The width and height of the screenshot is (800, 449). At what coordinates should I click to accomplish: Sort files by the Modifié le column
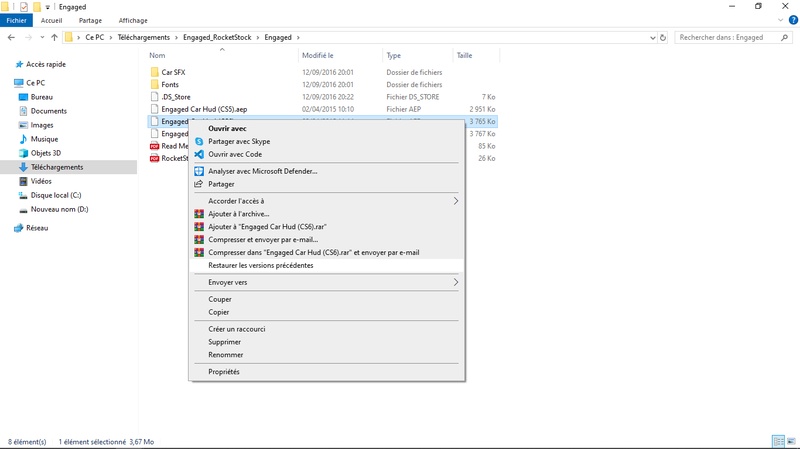click(318, 56)
